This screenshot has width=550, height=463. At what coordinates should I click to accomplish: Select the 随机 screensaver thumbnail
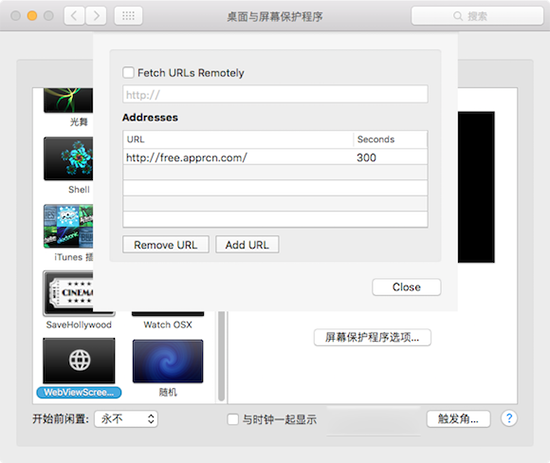click(168, 361)
